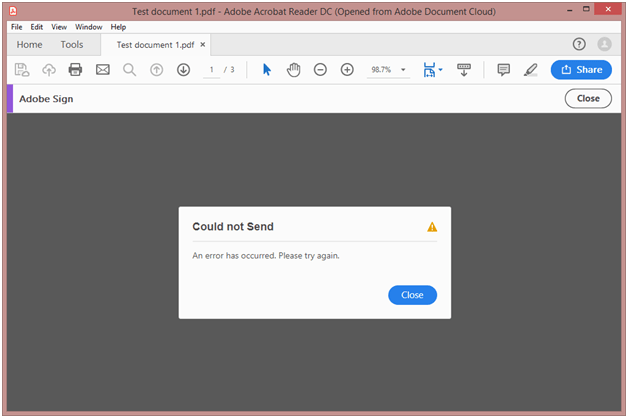Screen dimensions: 628x418
Task: Click the 98.7% zoom value field
Action: (381, 70)
